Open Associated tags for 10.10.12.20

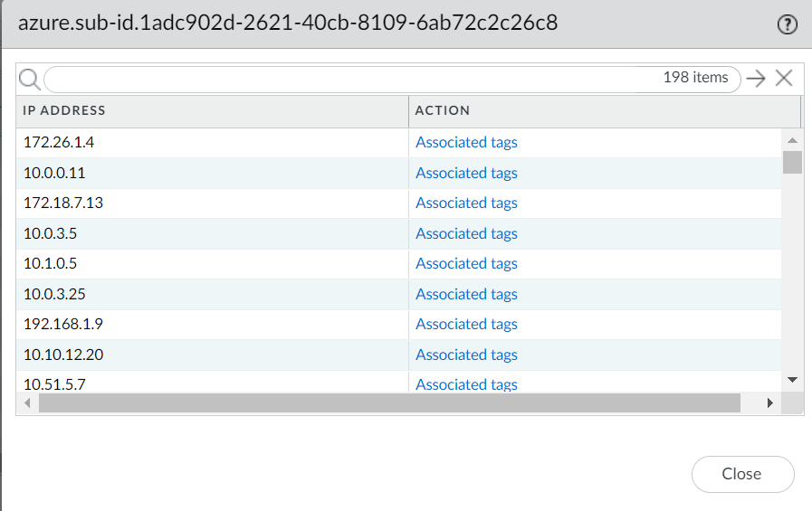pos(466,355)
